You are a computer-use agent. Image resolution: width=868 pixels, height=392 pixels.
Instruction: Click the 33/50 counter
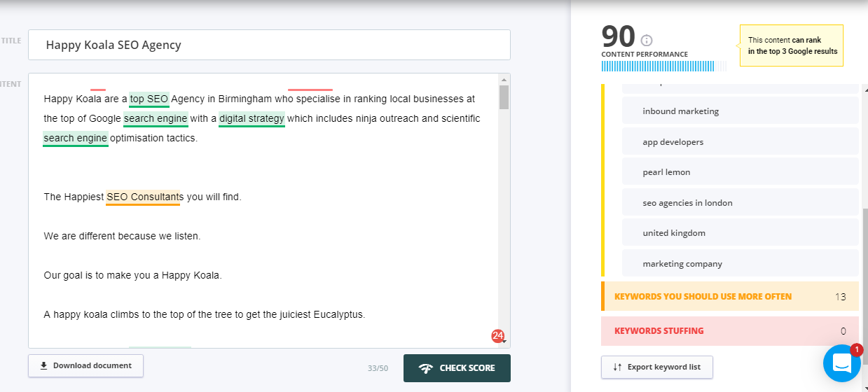tap(378, 368)
